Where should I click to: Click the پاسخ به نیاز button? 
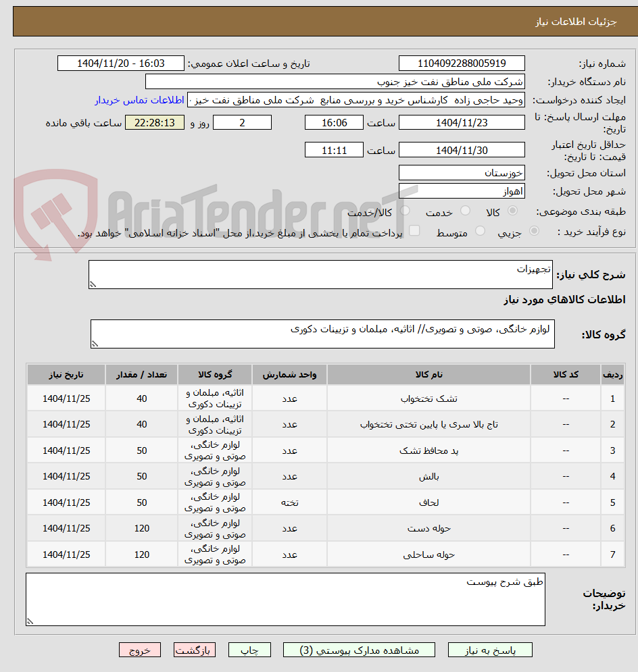click(x=490, y=650)
